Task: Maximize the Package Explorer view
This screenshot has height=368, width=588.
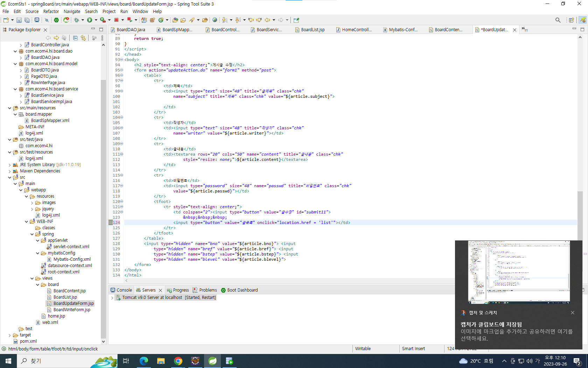Action: coord(101,29)
